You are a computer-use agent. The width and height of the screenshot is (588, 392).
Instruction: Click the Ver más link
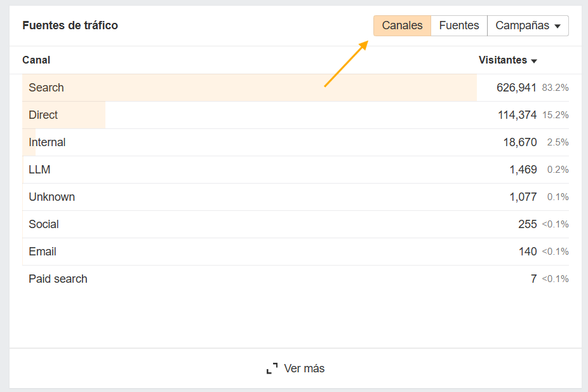pyautogui.click(x=304, y=368)
